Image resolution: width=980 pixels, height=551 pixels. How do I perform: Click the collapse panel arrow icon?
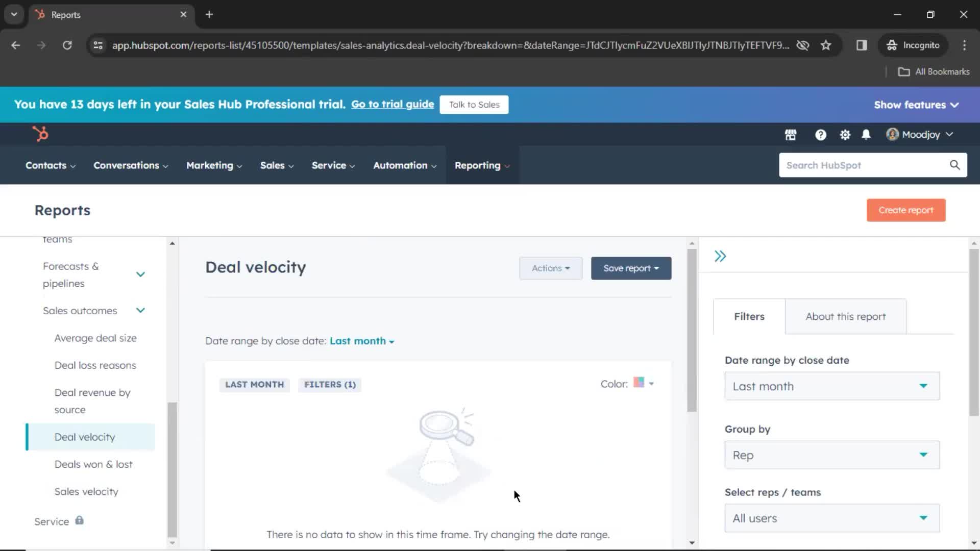coord(720,256)
